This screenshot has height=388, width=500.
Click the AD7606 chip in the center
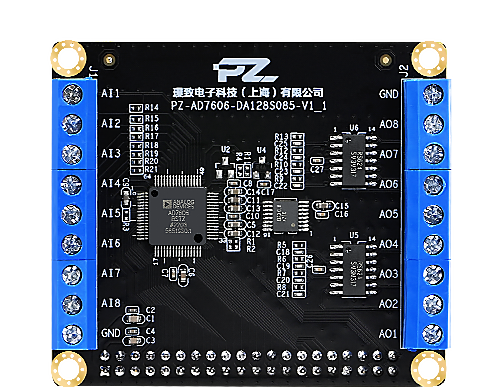pos(178,216)
